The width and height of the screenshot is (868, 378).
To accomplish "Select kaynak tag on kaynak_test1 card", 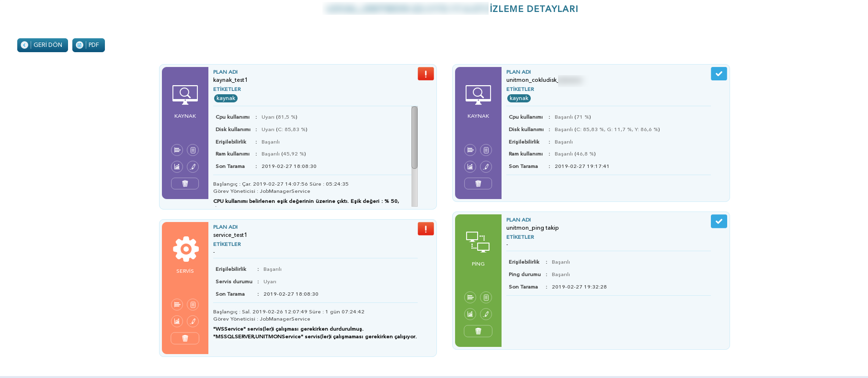I will (226, 98).
